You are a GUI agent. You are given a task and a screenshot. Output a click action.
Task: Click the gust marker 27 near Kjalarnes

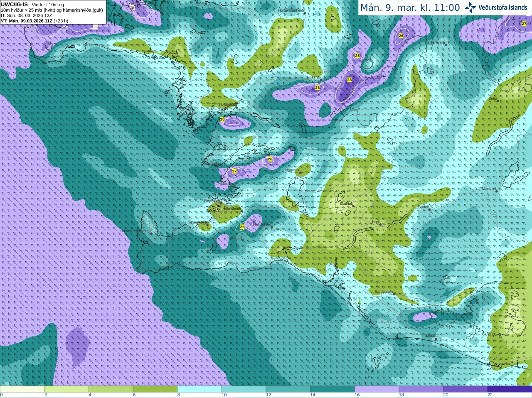click(x=234, y=171)
